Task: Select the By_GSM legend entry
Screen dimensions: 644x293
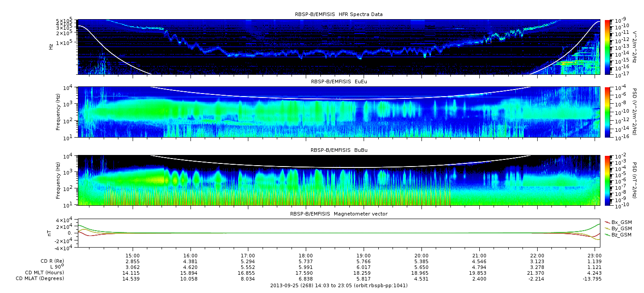Action: coord(621,228)
